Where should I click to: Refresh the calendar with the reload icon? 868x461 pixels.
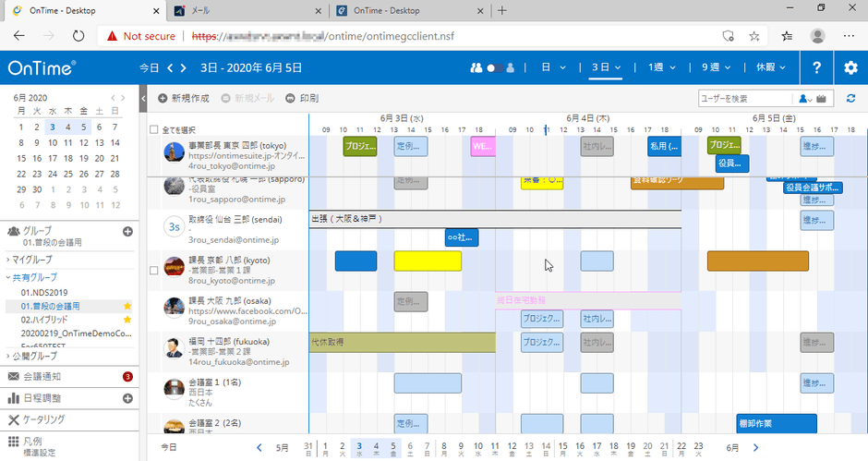(x=850, y=98)
